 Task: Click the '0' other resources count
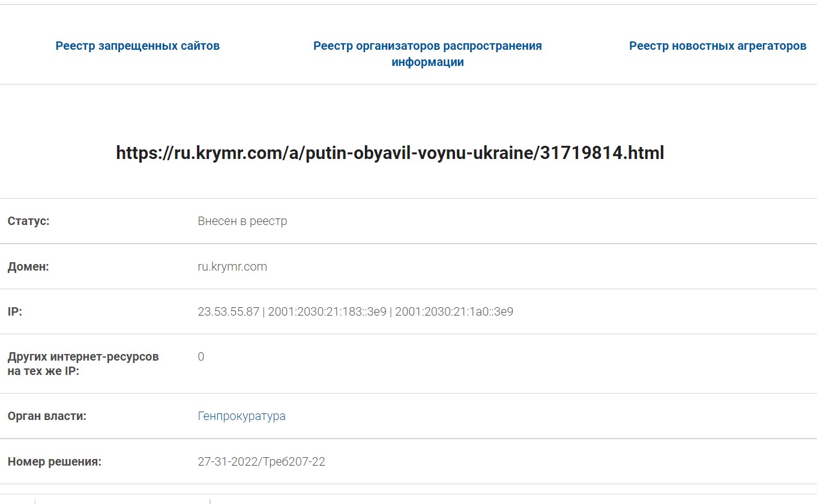201,357
